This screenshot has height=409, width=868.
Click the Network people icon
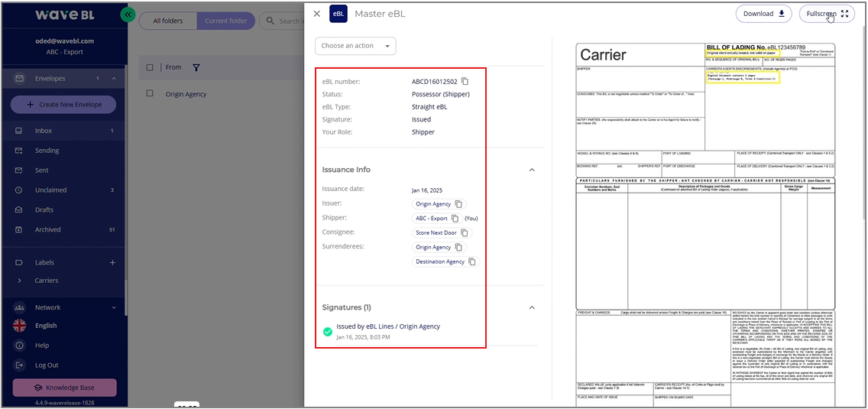coord(19,307)
